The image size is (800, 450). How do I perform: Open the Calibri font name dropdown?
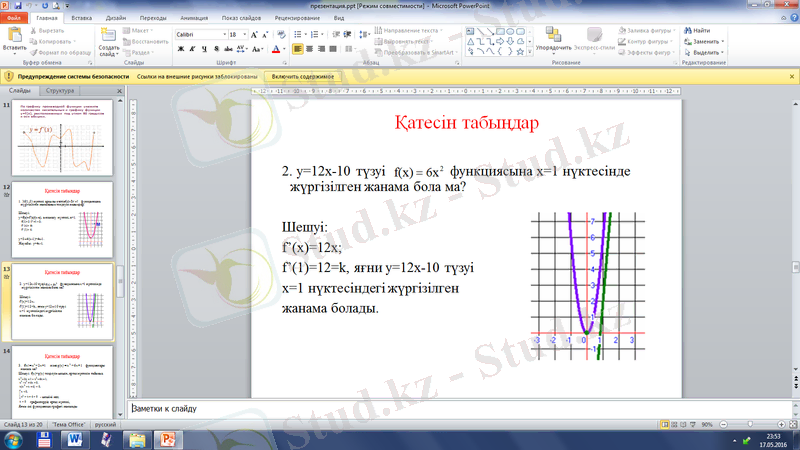221,34
